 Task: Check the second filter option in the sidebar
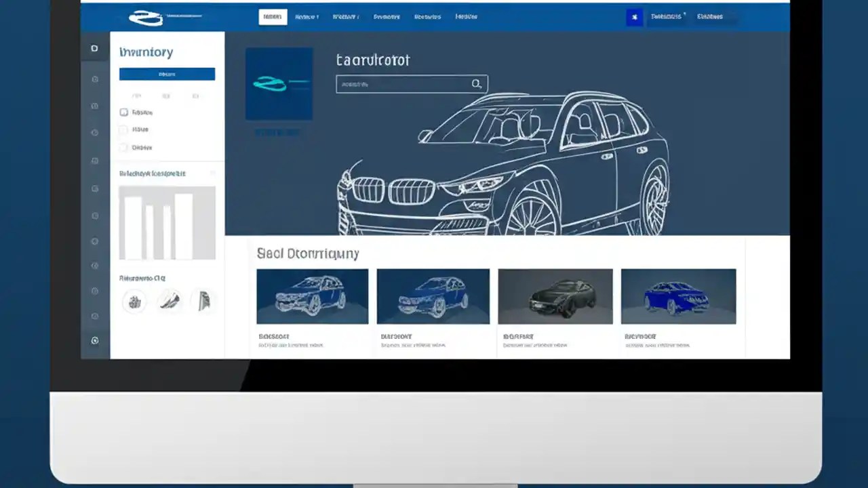[124, 129]
